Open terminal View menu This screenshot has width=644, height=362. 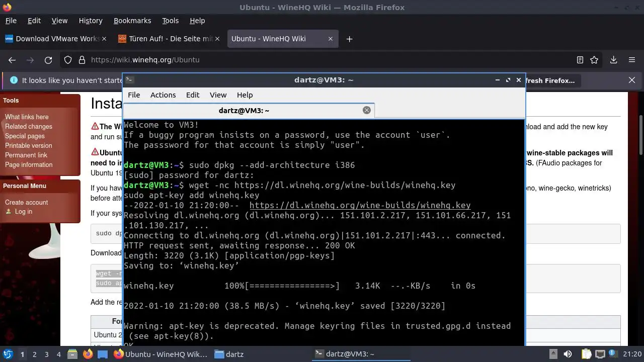218,95
